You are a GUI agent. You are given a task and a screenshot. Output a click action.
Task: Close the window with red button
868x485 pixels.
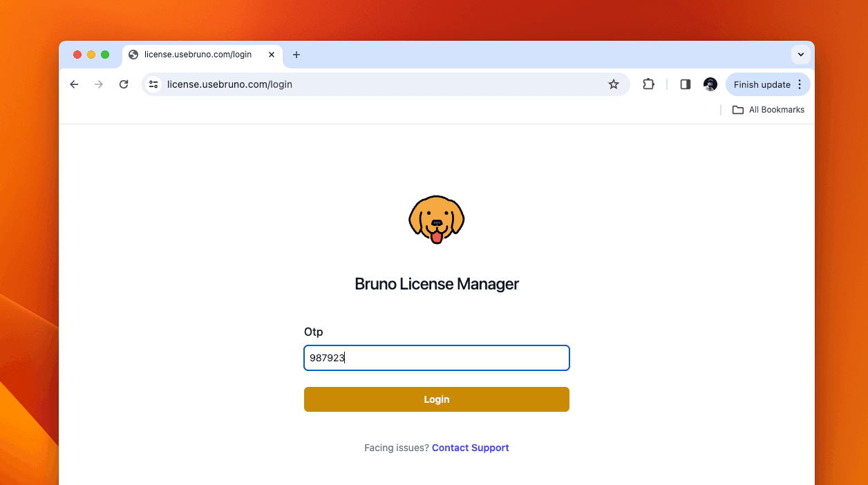[x=77, y=55]
